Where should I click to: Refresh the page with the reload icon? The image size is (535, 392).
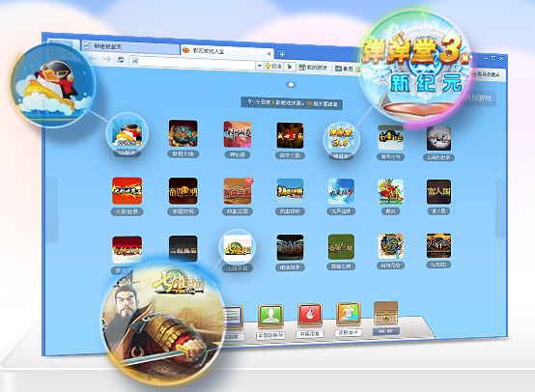point(121,60)
